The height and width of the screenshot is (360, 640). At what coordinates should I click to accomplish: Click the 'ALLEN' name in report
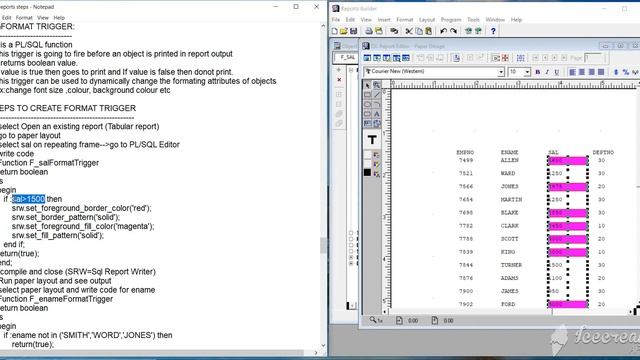point(509,160)
